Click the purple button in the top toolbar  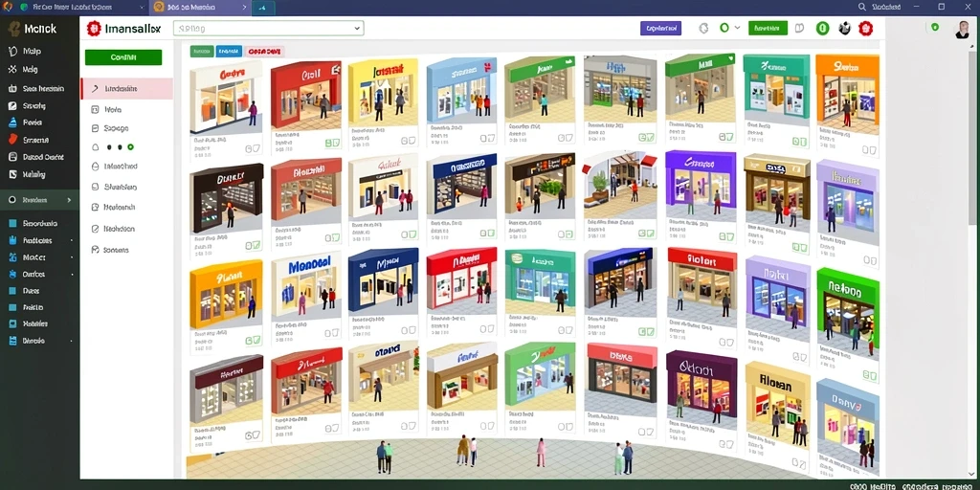click(660, 28)
